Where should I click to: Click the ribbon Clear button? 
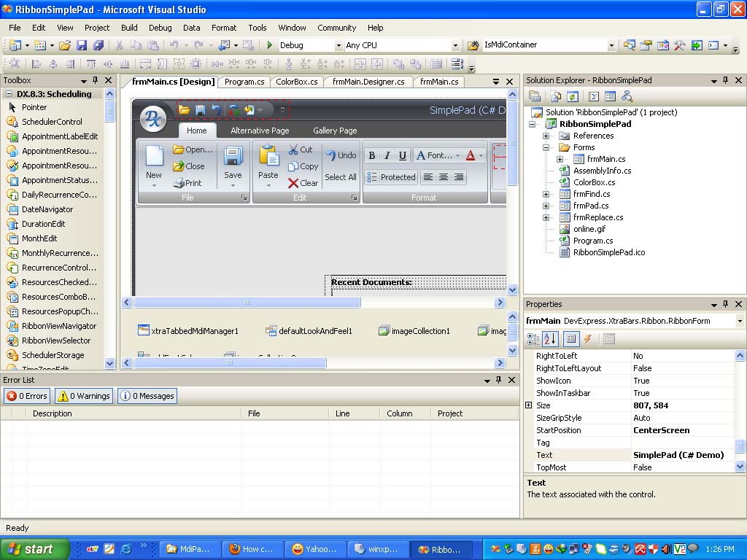[x=303, y=183]
